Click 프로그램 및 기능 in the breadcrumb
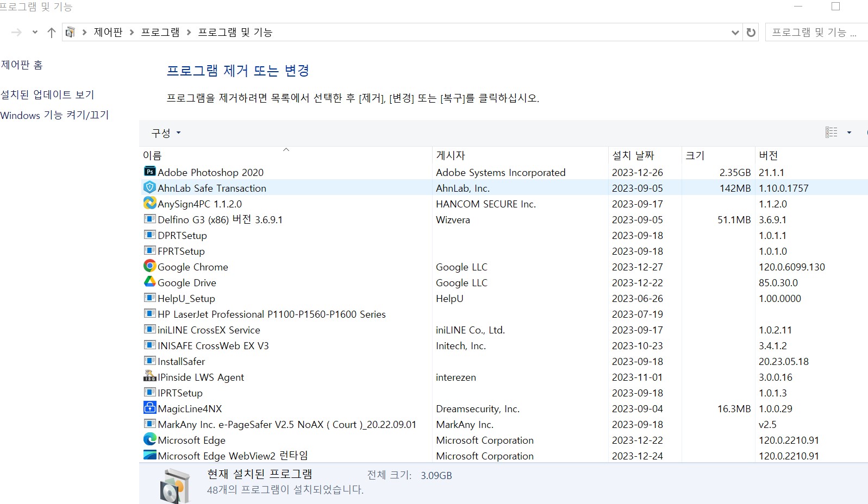Image resolution: width=868 pixels, height=504 pixels. coord(235,33)
